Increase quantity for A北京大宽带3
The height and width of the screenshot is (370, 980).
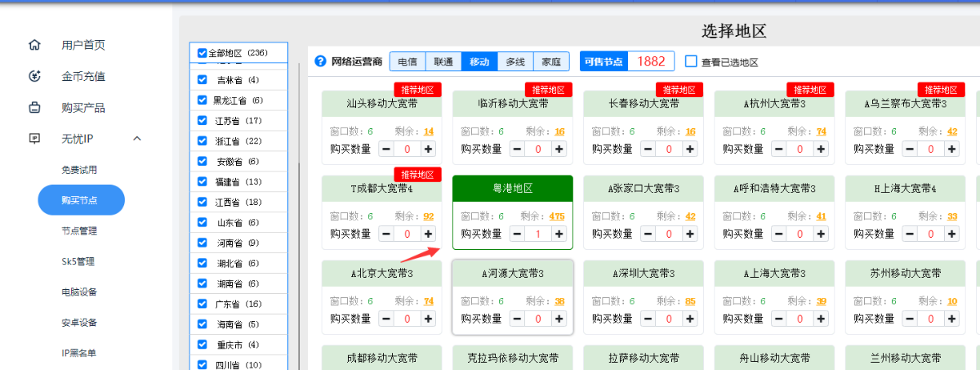point(428,319)
